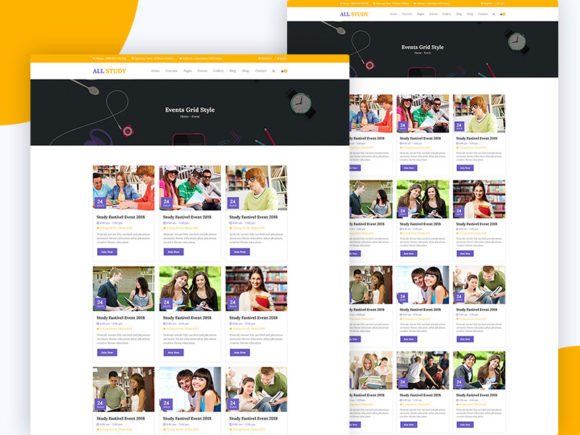Click date badge 24 on back page red-book woman photo
Image resolution: width=580 pixels, height=435 pixels.
(x=459, y=212)
